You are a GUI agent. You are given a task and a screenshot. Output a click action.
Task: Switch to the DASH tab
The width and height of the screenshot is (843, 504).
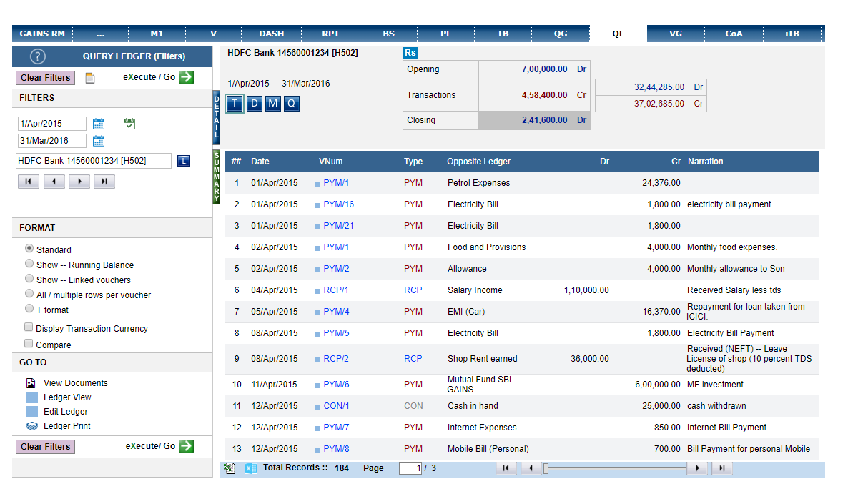pyautogui.click(x=272, y=34)
